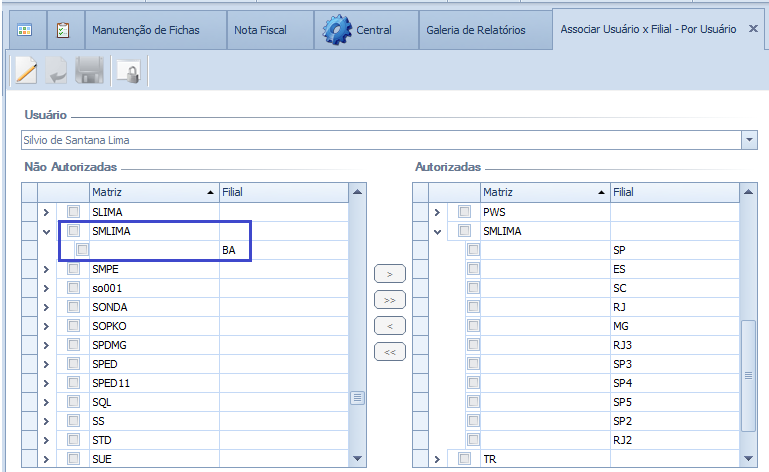Open the grid calendar icon tab

click(x=25, y=30)
